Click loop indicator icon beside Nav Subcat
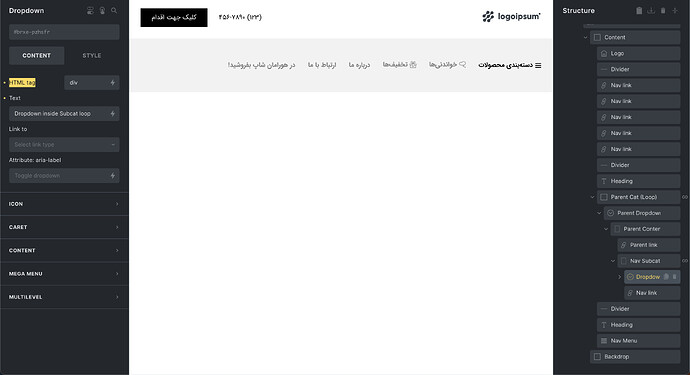 pos(685,261)
